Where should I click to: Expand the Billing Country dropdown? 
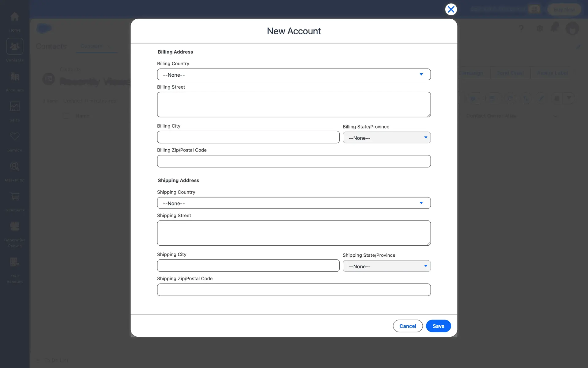(x=294, y=75)
